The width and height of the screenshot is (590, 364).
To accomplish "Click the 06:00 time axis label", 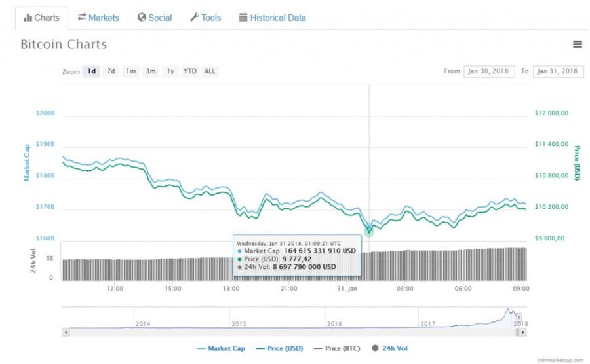I will [x=463, y=289].
